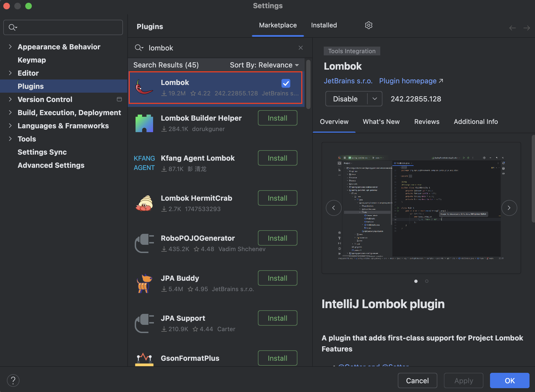
Task: Click the JPA Buddy dog icon
Action: point(144,283)
